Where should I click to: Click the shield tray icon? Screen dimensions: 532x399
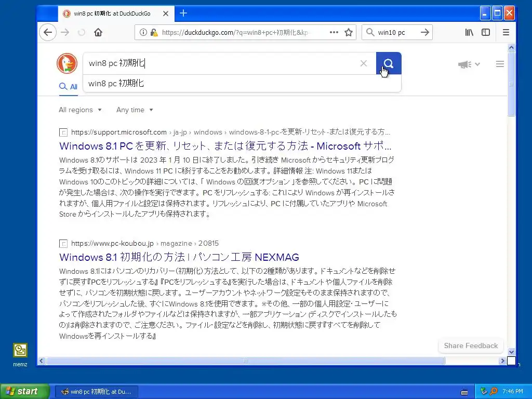click(x=484, y=391)
